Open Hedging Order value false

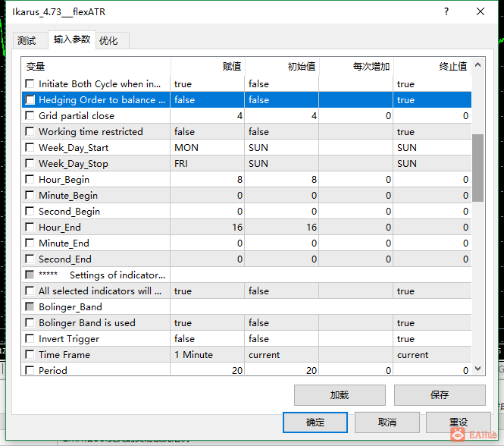coord(208,100)
